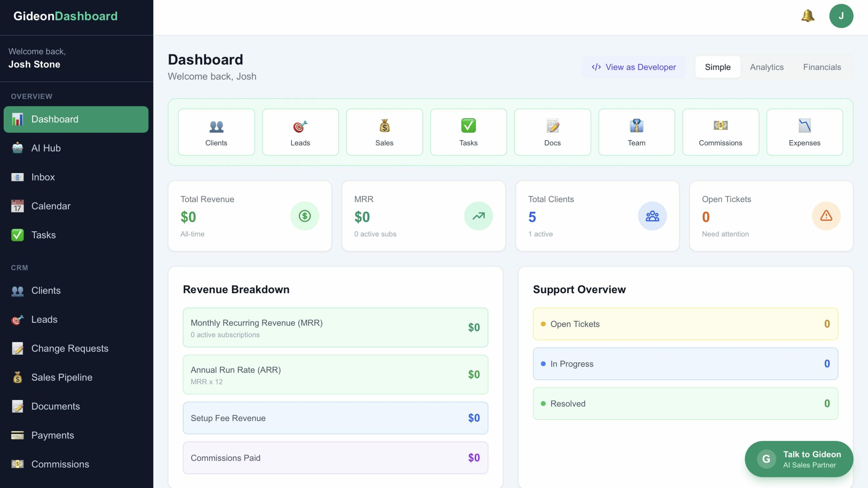Click the Total Clients people icon
The height and width of the screenshot is (488, 868).
pyautogui.click(x=652, y=216)
